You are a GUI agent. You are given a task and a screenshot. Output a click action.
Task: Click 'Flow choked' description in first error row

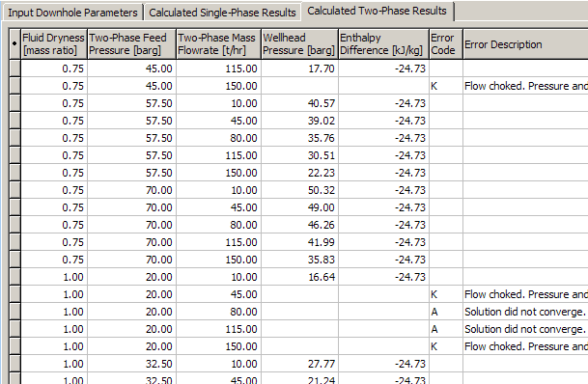pos(526,86)
